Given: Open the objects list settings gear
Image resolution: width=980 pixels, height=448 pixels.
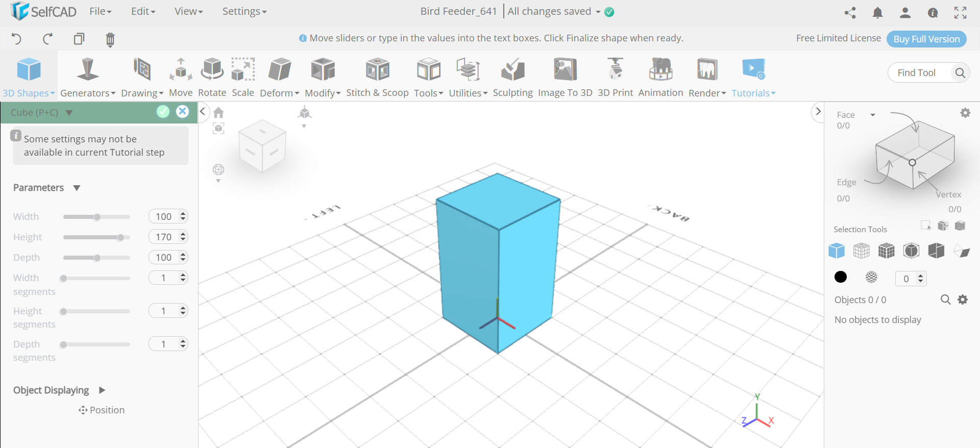Looking at the screenshot, I should (963, 300).
